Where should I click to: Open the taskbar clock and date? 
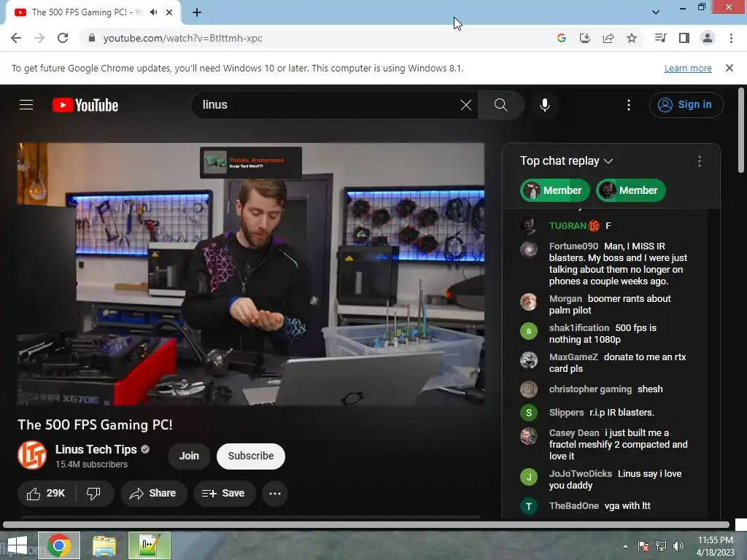tap(715, 546)
